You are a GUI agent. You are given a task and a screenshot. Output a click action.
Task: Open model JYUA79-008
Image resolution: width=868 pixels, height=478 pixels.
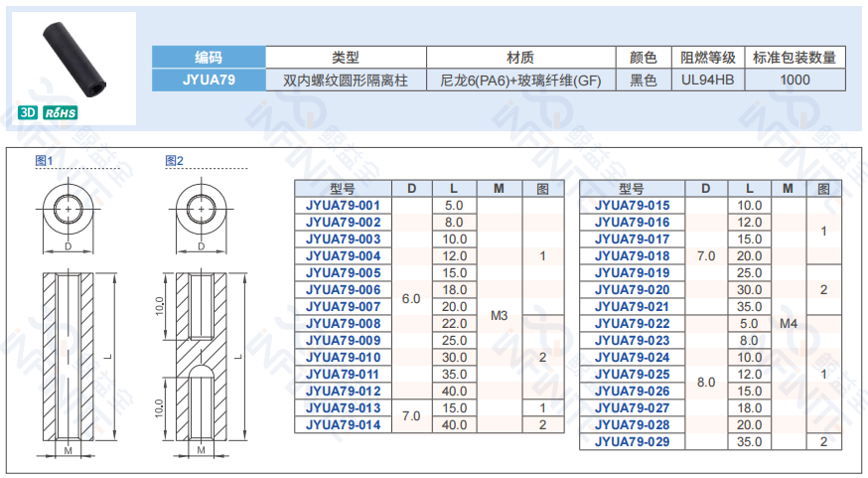pos(343,323)
